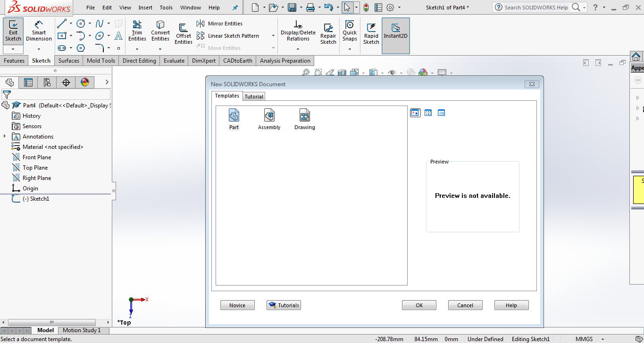
Task: Click the Smart Dimension tool
Action: (x=39, y=31)
